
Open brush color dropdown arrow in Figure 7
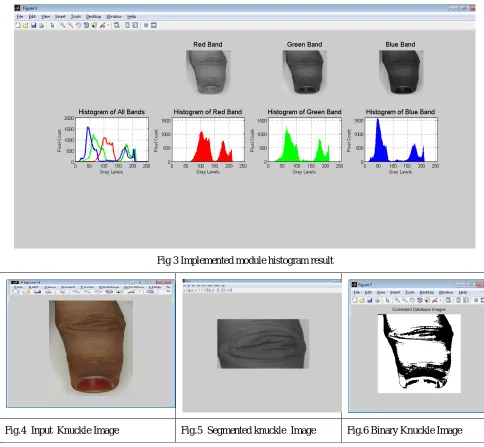(440, 300)
